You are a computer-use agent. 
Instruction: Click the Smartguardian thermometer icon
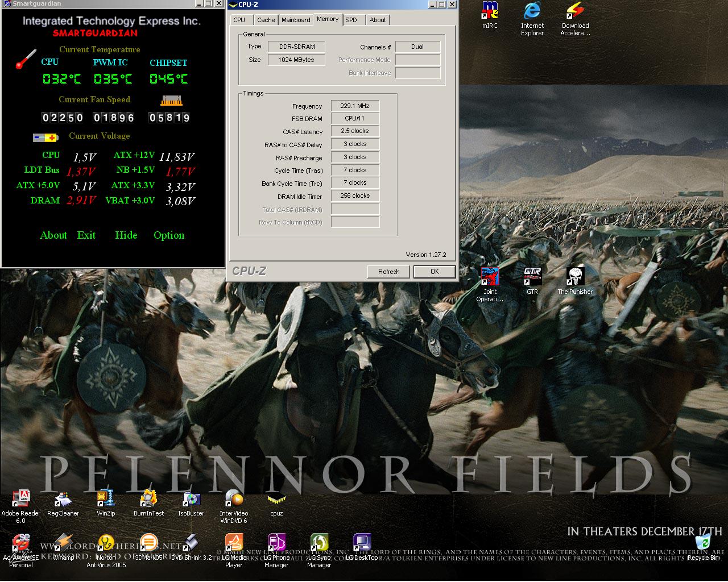[x=26, y=59]
